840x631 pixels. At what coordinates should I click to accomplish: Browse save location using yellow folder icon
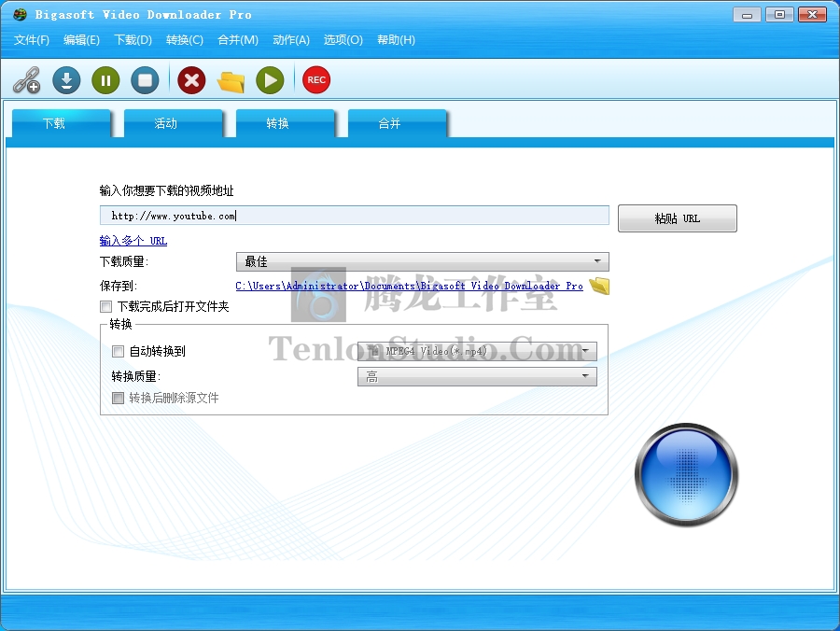pos(599,286)
